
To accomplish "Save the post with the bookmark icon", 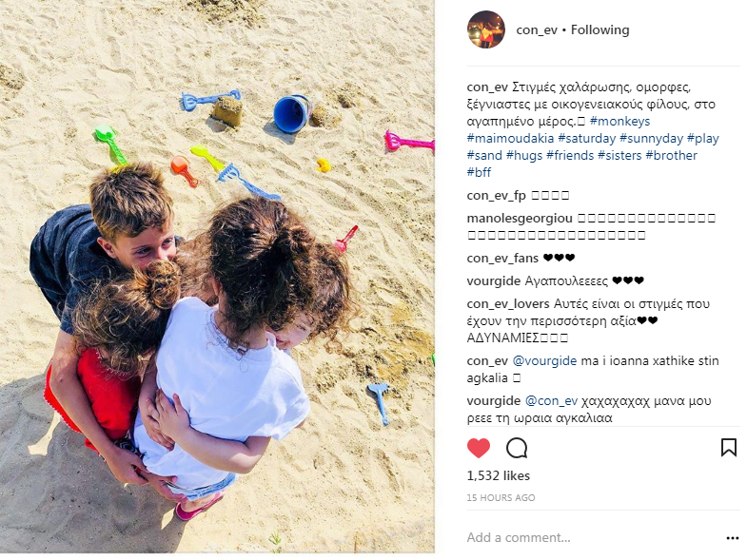I will [728, 448].
